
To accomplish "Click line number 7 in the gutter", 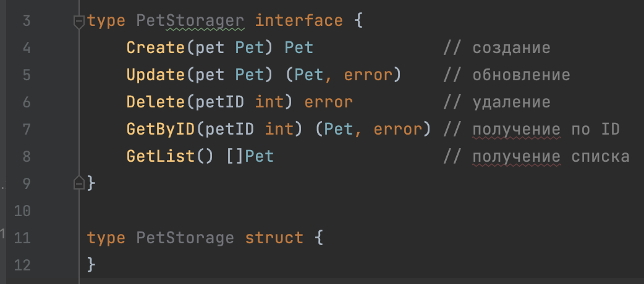I will click(x=26, y=129).
